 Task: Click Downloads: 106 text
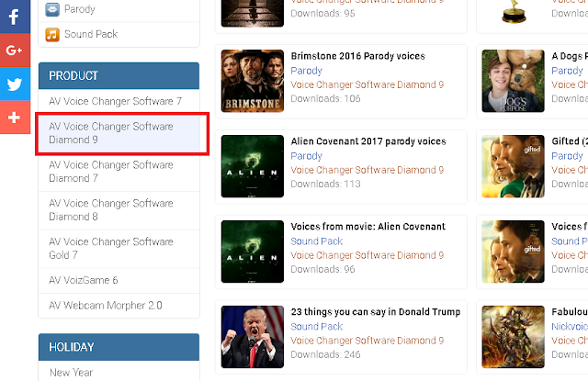click(x=325, y=98)
